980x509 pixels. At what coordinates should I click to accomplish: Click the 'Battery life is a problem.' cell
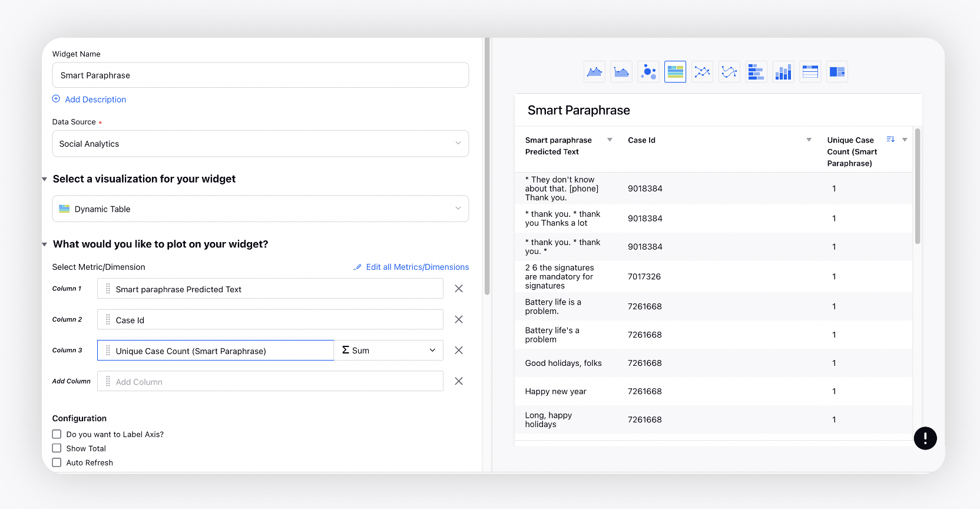(553, 306)
